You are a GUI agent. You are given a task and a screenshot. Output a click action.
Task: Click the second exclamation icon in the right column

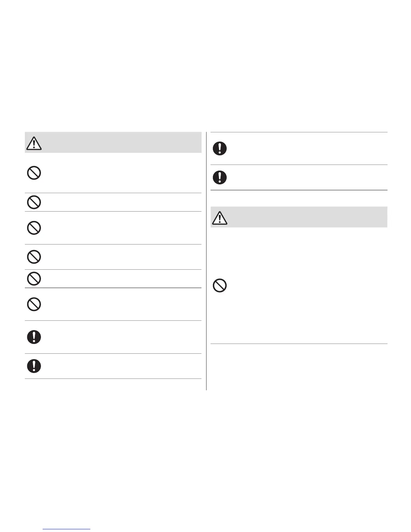click(220, 177)
